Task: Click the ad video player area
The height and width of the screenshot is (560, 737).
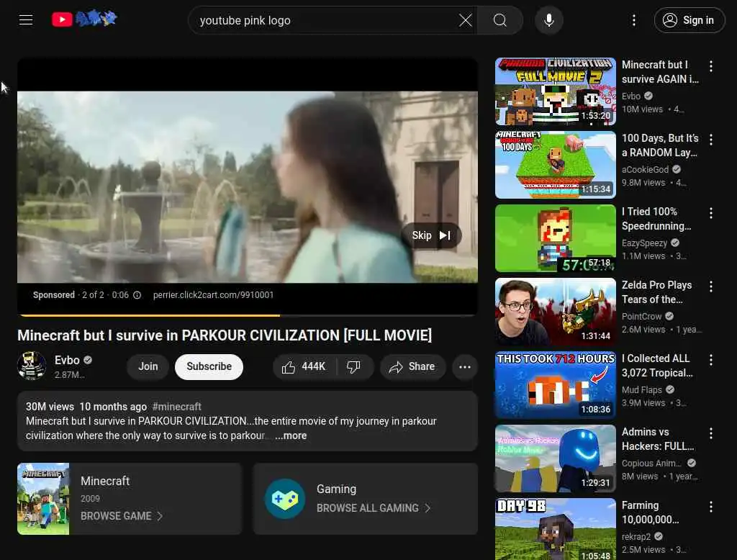Action: (248, 186)
